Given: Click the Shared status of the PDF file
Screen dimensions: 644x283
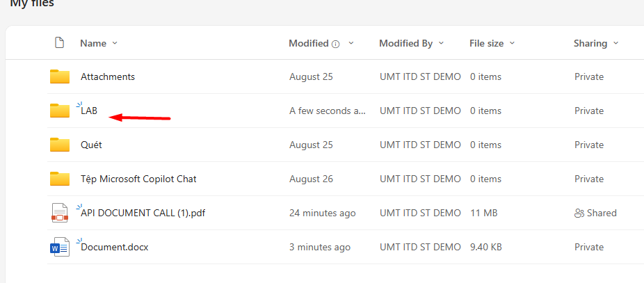Looking at the screenshot, I should click(x=601, y=213).
